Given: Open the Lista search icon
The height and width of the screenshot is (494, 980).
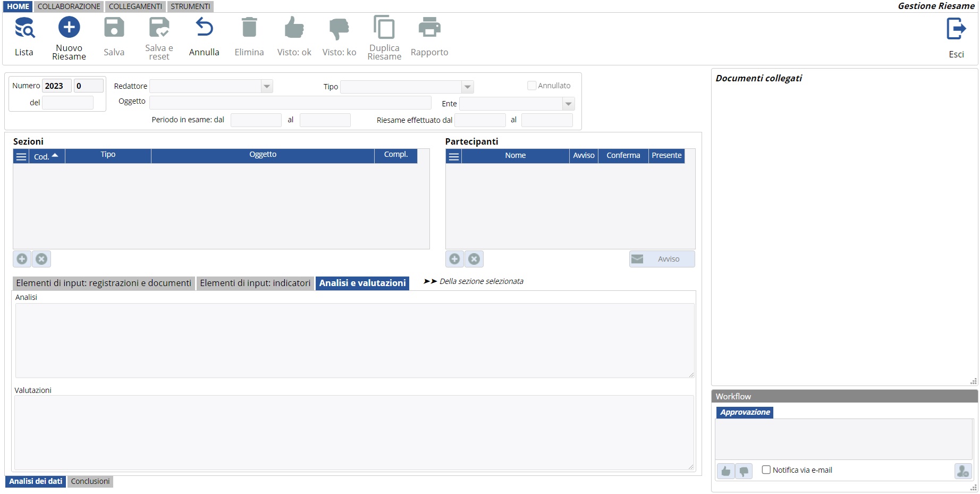Looking at the screenshot, I should point(24,29).
